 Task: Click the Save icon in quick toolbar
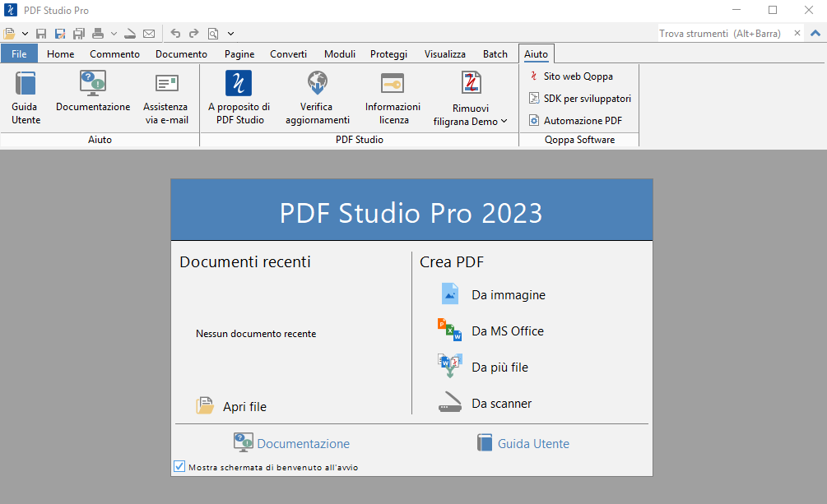coord(41,34)
